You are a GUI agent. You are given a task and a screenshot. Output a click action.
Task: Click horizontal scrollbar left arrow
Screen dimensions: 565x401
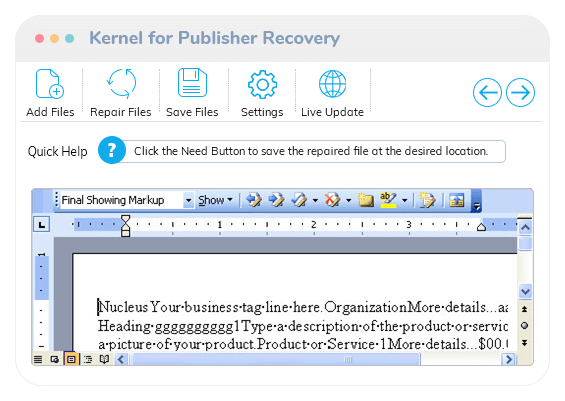pyautogui.click(x=121, y=359)
